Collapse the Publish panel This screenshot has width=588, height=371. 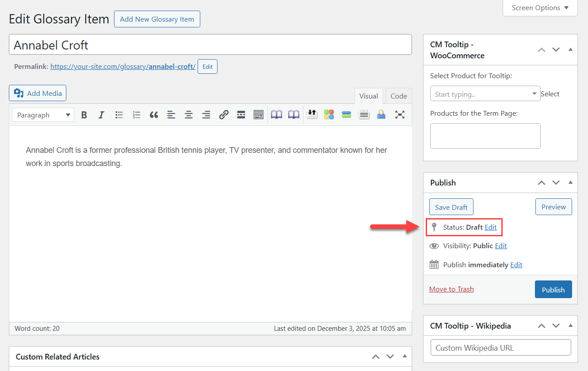tap(570, 182)
